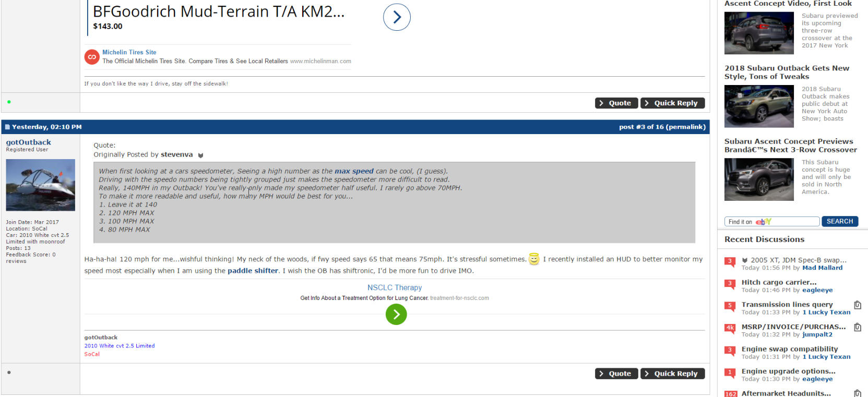
Task: Quote gotOutback's post #3
Action: pyautogui.click(x=616, y=374)
